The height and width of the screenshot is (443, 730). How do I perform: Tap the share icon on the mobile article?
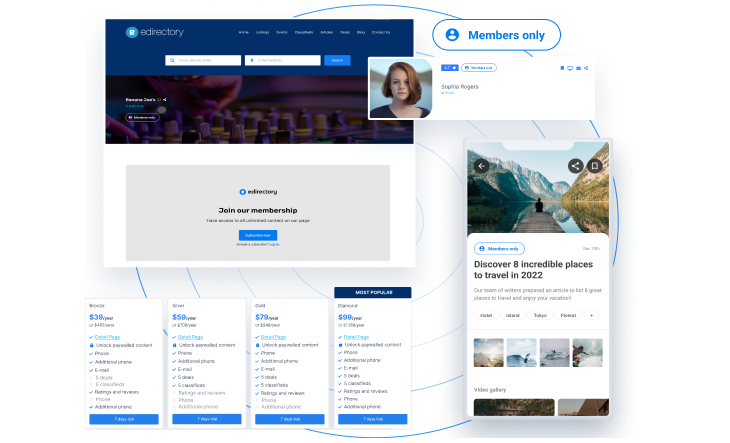(x=575, y=166)
